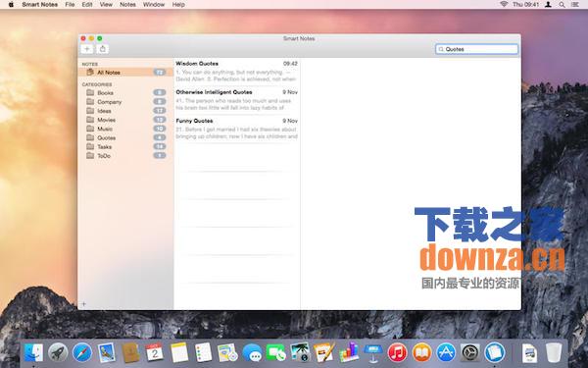This screenshot has height=368, width=588.
Task: Open FaceTime from the Dock
Action: click(276, 352)
